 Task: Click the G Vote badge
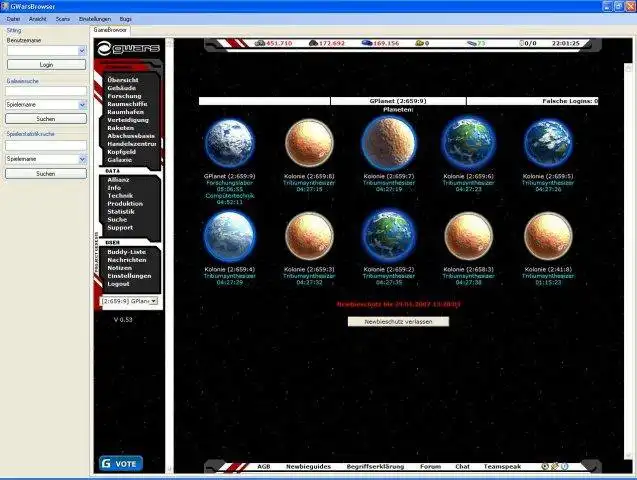click(x=121, y=463)
